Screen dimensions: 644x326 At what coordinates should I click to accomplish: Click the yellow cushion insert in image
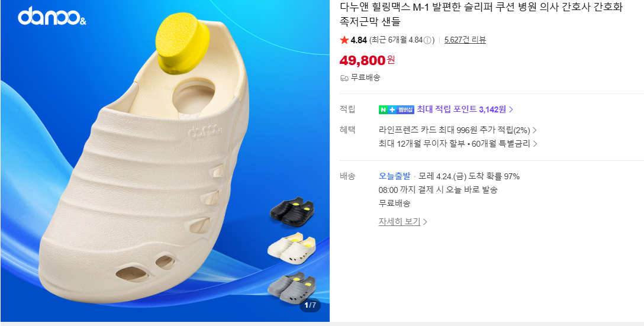click(183, 43)
